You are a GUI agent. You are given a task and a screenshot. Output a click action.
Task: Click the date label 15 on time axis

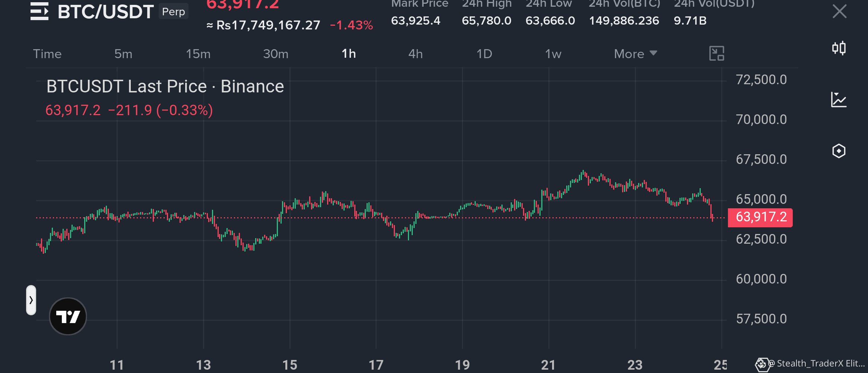point(290,365)
